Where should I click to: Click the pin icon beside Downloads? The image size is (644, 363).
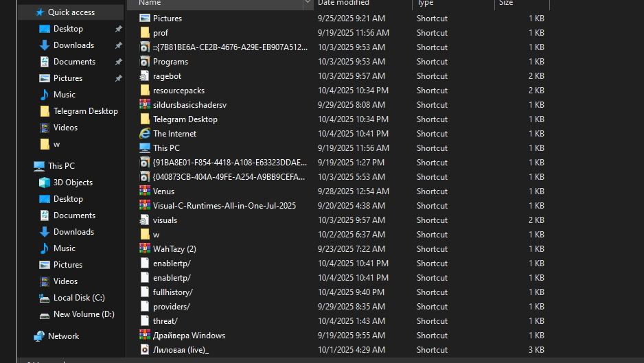tap(118, 45)
